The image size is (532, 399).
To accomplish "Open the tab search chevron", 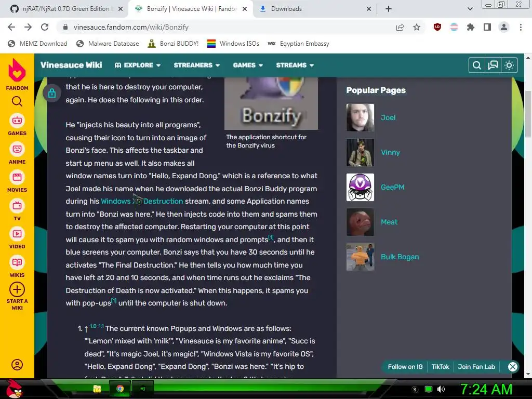I will coord(470,9).
